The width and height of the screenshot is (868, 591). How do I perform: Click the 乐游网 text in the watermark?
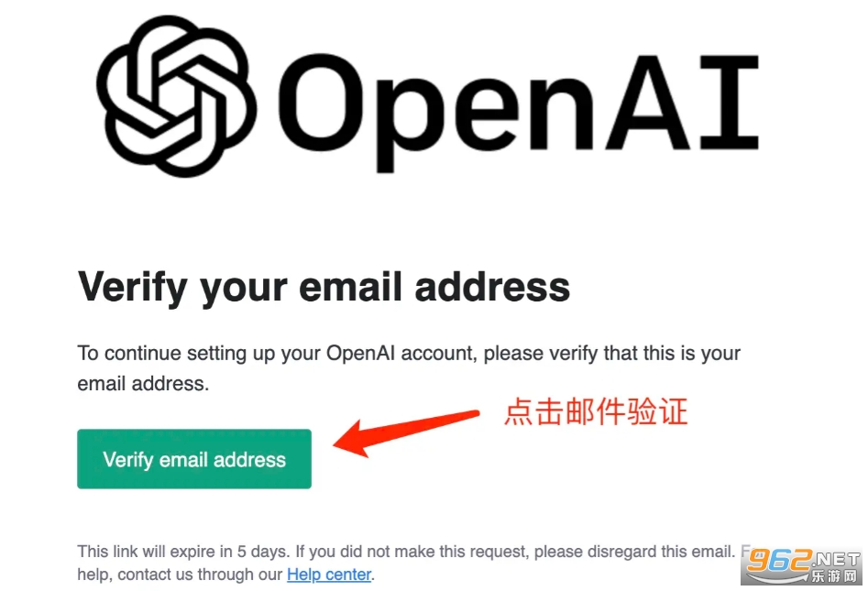pos(835,575)
